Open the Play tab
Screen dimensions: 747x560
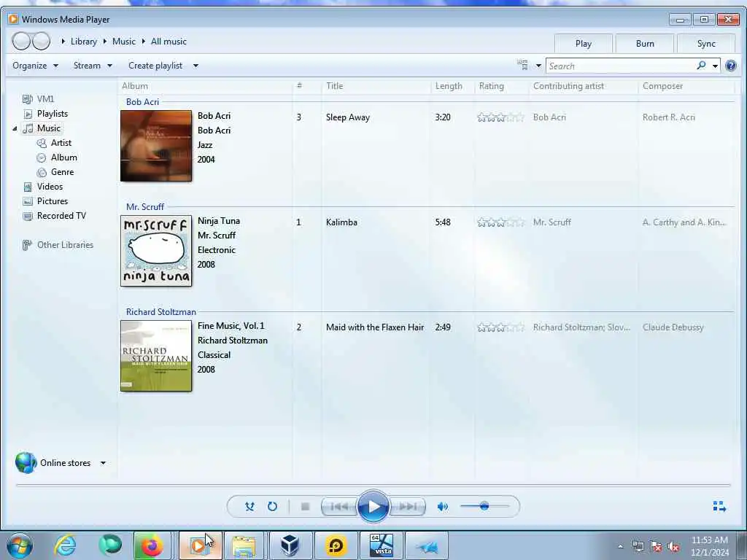583,43
